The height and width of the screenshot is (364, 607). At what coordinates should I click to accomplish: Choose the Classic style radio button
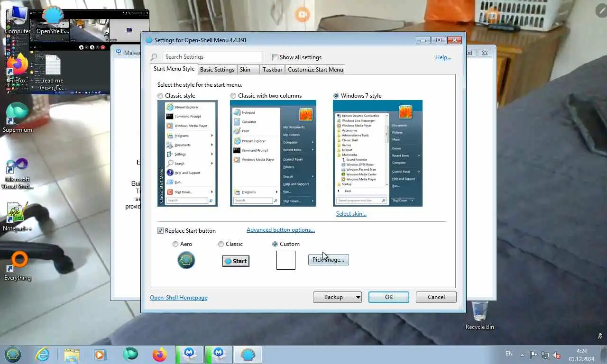(160, 96)
